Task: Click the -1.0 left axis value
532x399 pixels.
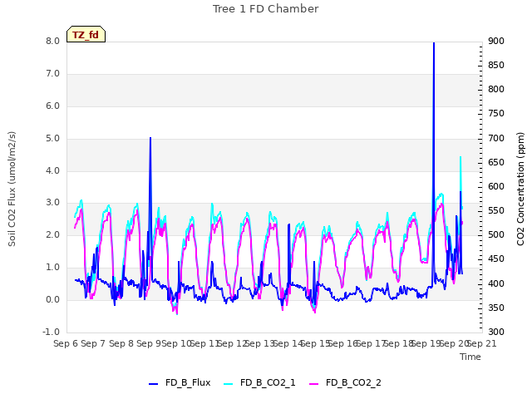Action: tap(51, 332)
